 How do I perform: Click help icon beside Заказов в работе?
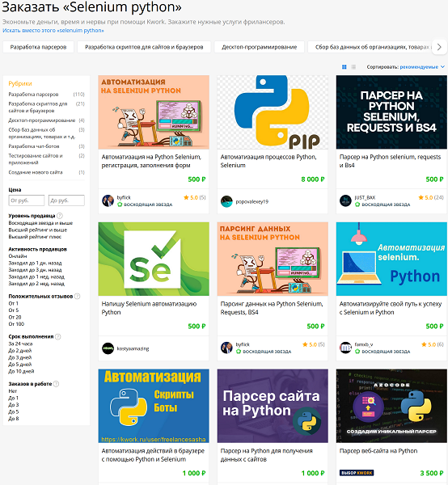(x=56, y=384)
